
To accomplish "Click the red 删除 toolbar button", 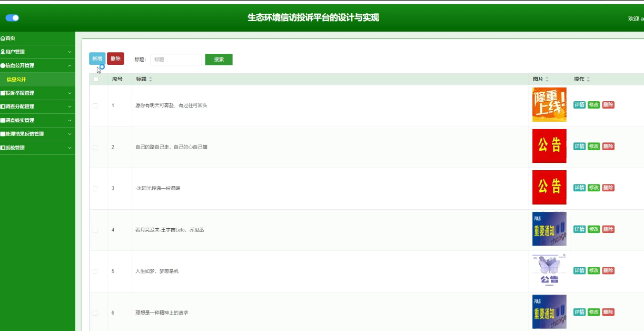I will click(115, 59).
